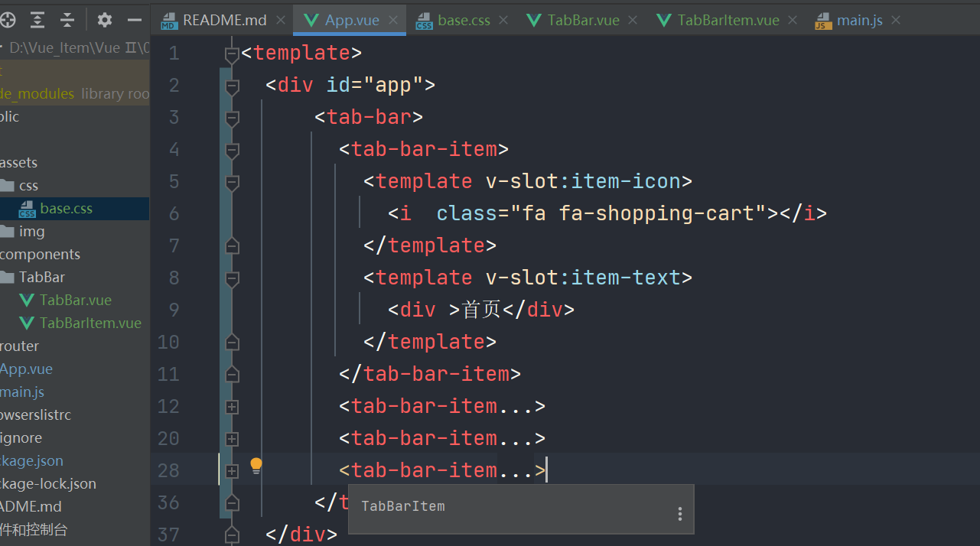Close the TabBarItem.vue tab
Screen dimensions: 980x546
tap(793, 21)
